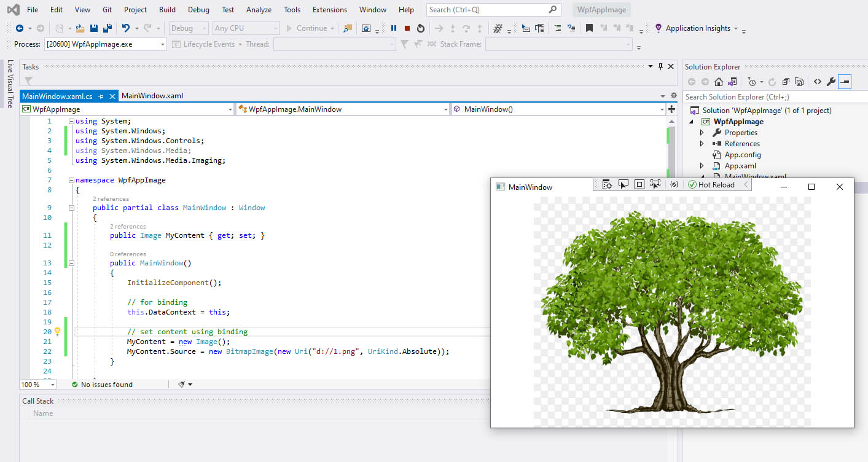Stop debugging with the red square button
This screenshot has width=868, height=462.
pos(407,28)
